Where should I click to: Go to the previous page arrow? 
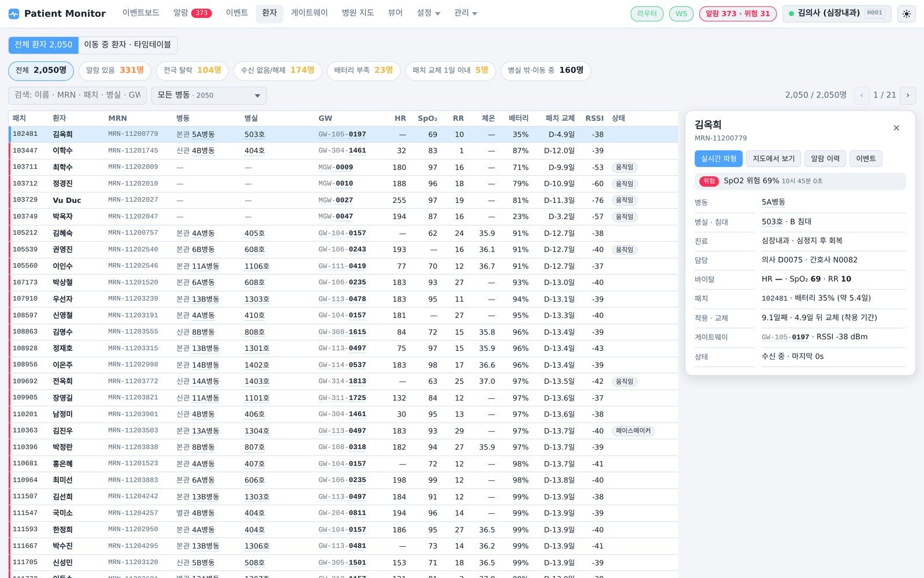click(x=862, y=95)
